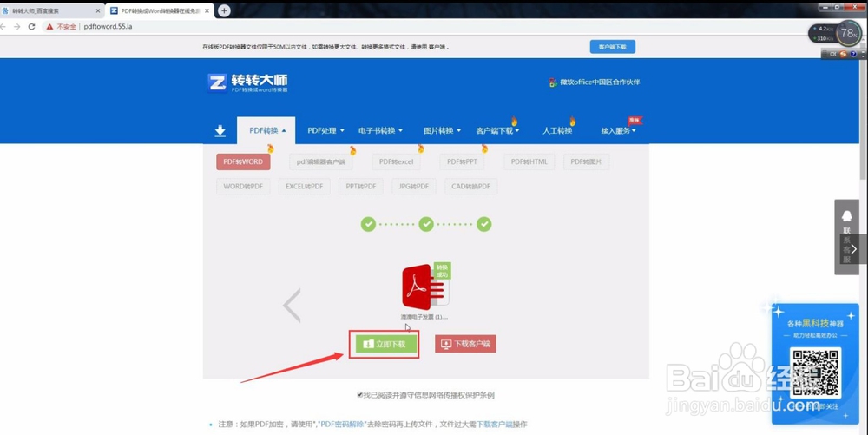The image size is (868, 435).
Task: Select the WORD转PDF option
Action: (243, 187)
